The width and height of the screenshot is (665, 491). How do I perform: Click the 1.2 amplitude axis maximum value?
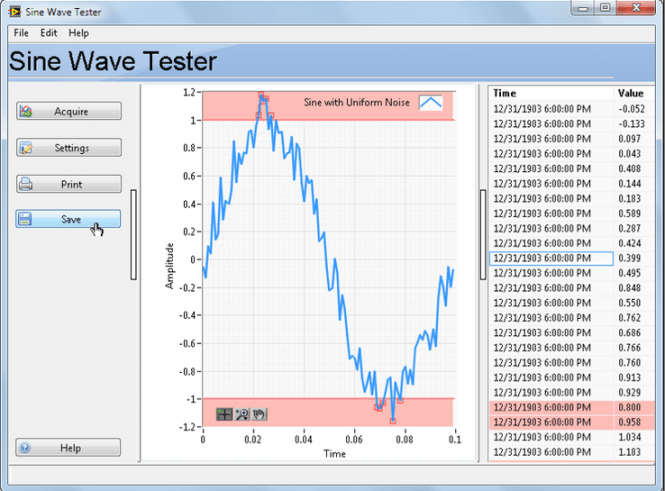pos(189,92)
